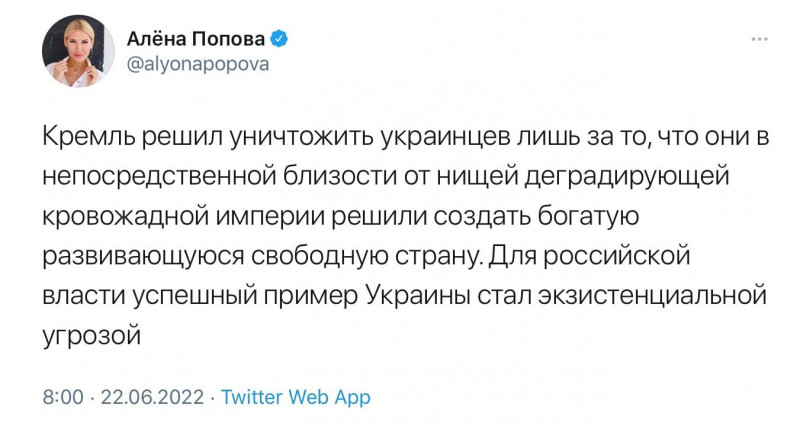Click the final word угрозой in the tweet
Image resolution: width=800 pixels, height=424 pixels.
[91, 337]
